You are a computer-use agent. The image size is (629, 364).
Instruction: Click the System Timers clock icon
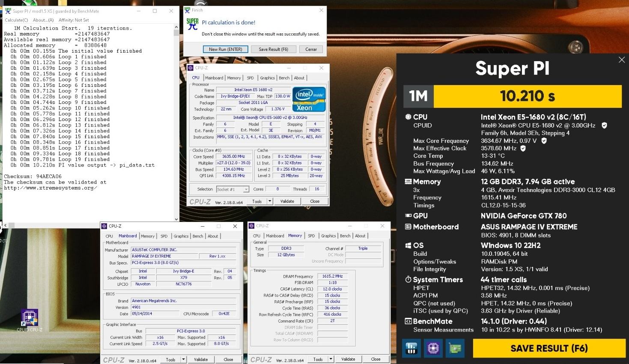(408, 279)
